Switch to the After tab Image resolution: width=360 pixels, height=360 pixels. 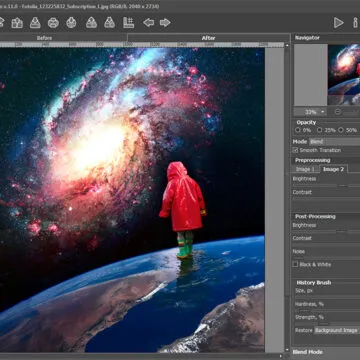tap(208, 38)
